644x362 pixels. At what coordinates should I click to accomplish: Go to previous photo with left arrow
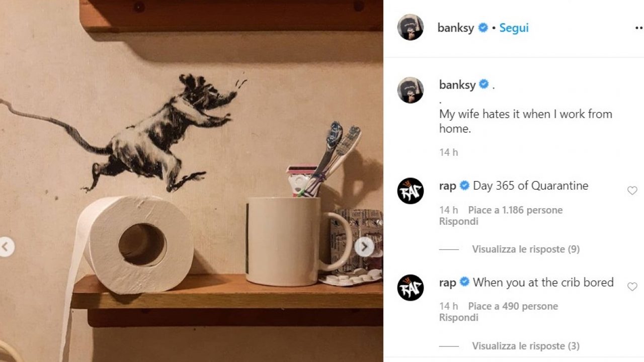click(x=6, y=247)
